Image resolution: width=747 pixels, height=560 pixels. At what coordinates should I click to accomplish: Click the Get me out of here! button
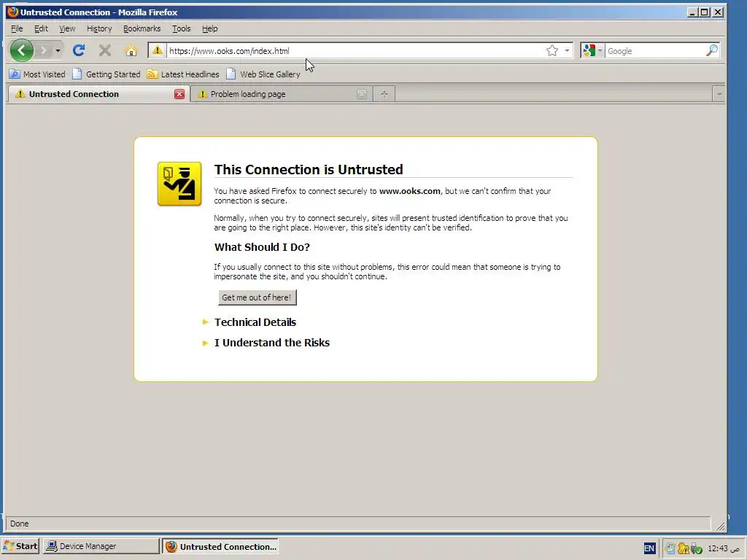tap(257, 297)
